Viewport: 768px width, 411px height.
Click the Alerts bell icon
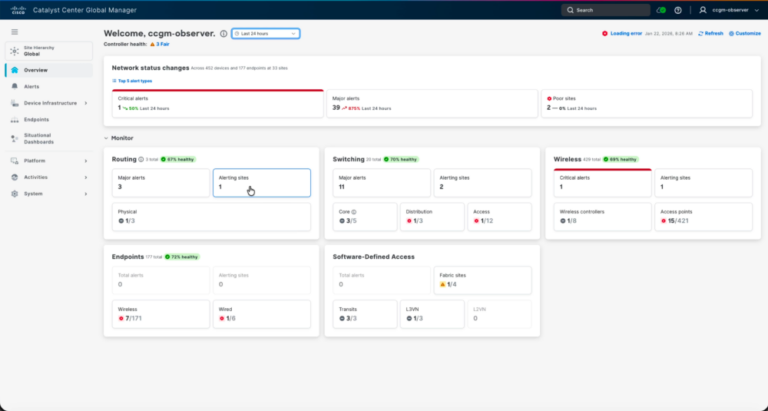click(14, 87)
